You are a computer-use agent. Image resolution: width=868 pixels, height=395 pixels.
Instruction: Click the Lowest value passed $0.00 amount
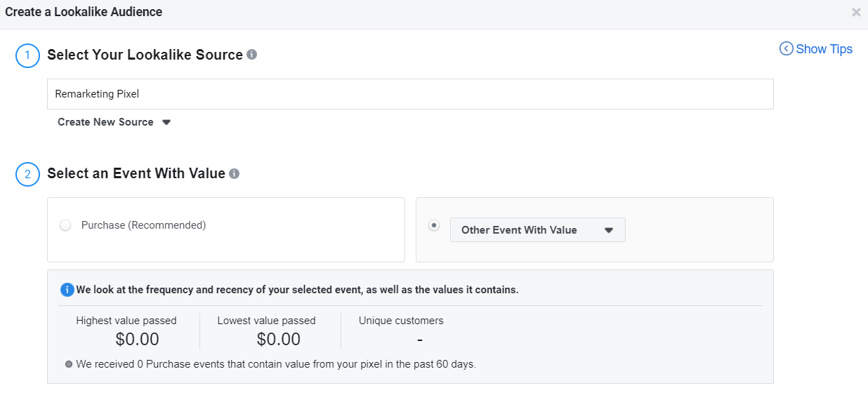point(278,340)
